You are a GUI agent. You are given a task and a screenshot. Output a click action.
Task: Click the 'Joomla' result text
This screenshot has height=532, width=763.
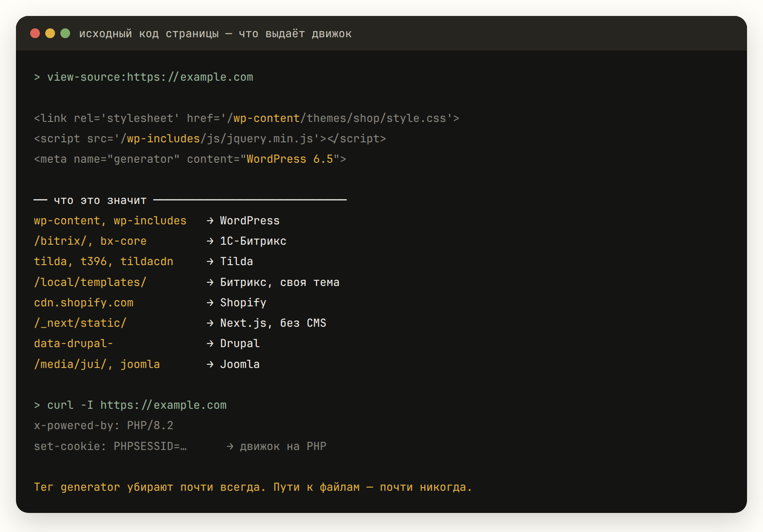240,364
